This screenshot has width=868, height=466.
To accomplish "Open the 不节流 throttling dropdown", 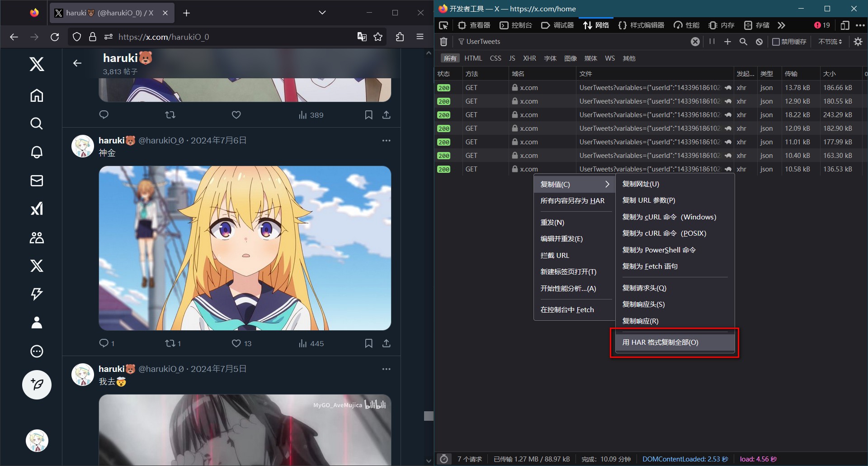I will tap(830, 42).
